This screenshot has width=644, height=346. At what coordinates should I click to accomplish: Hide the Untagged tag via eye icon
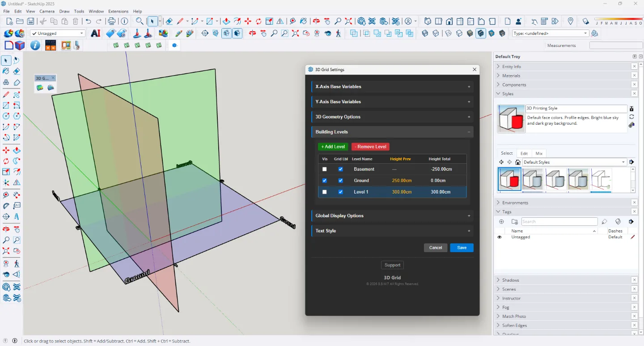click(500, 237)
